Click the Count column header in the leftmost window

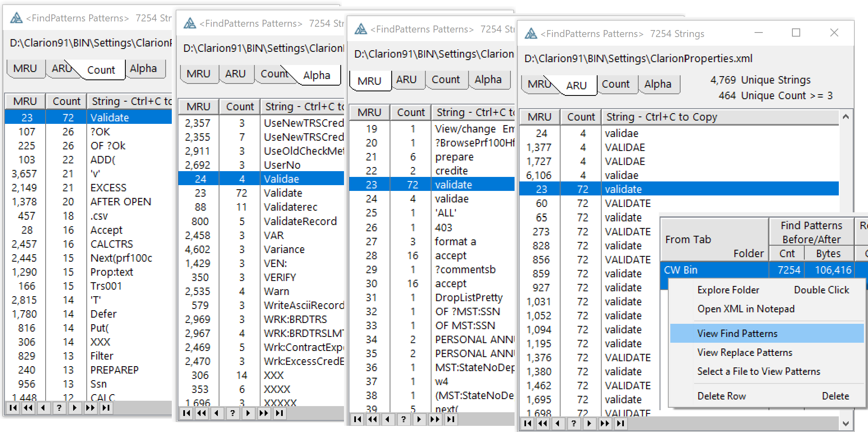(66, 101)
